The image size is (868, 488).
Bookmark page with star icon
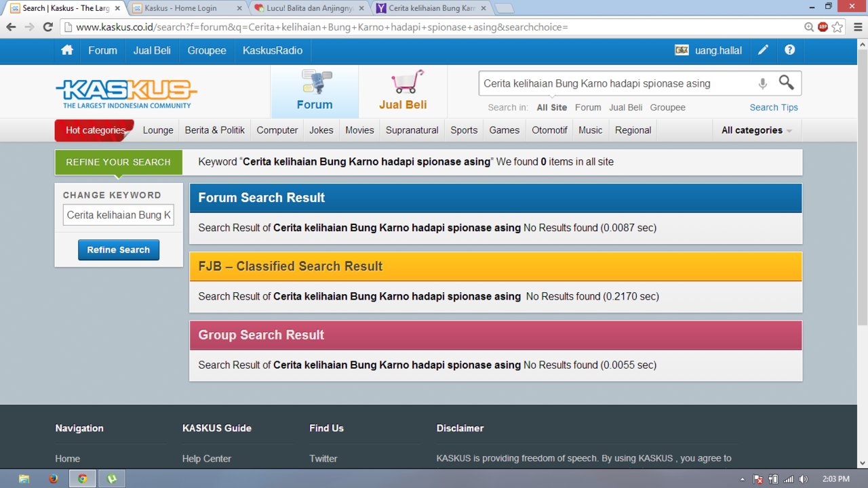pos(837,27)
